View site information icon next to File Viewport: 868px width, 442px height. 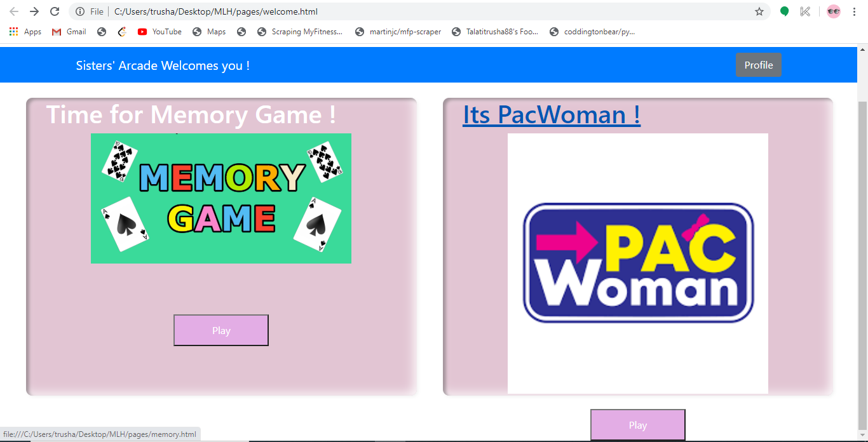(80, 11)
